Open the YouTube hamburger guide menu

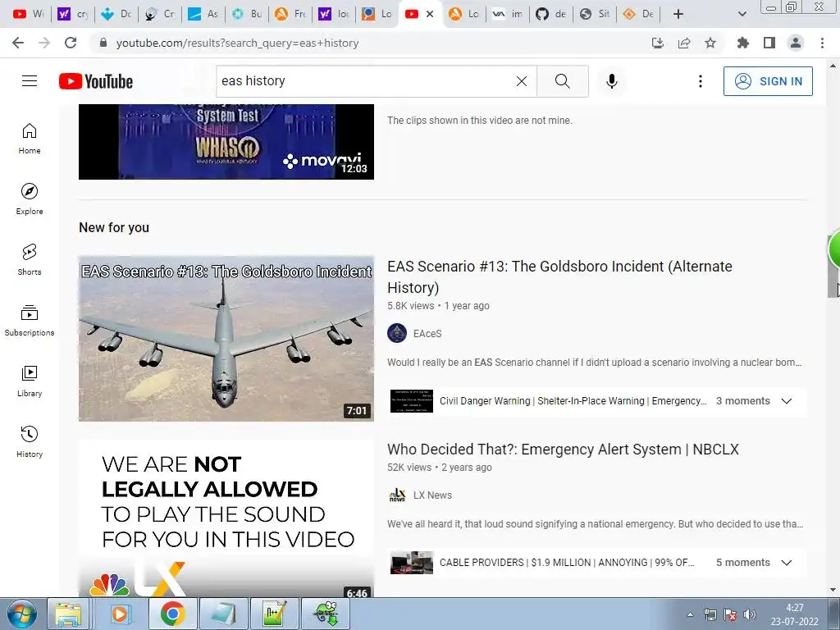(30, 81)
